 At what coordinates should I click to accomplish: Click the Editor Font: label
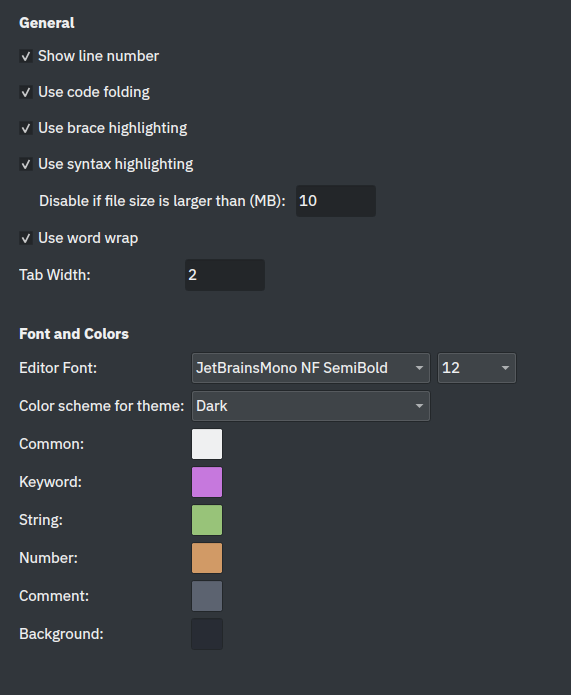(x=58, y=368)
